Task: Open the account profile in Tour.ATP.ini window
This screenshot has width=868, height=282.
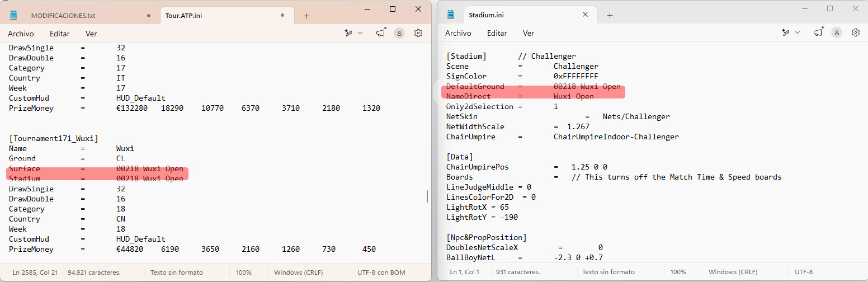Action: [x=399, y=34]
